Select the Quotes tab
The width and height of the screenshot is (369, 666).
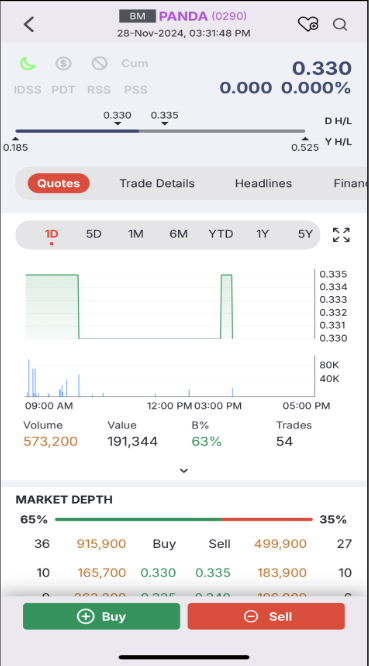click(59, 183)
